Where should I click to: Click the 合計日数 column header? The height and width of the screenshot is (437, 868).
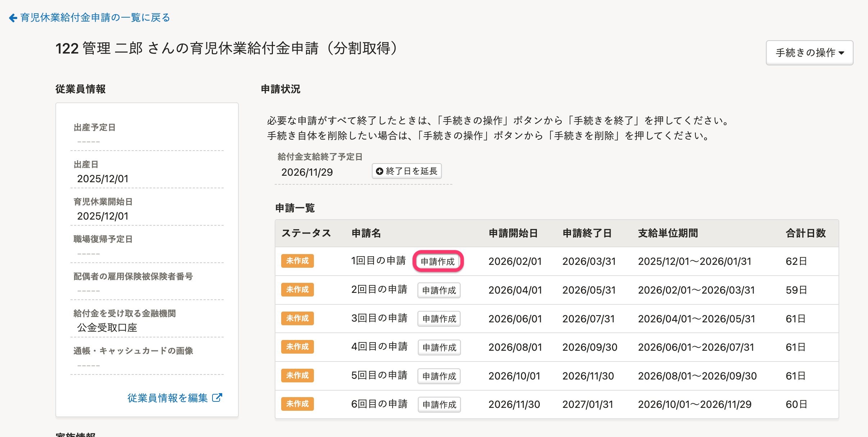pos(805,233)
